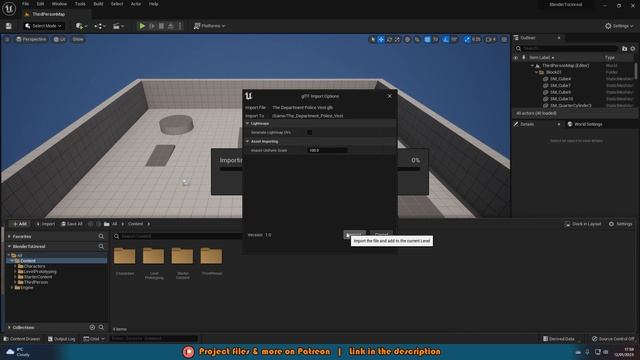Start Play in Editor with green arrow
The width and height of the screenshot is (640, 360).
click(x=142, y=26)
